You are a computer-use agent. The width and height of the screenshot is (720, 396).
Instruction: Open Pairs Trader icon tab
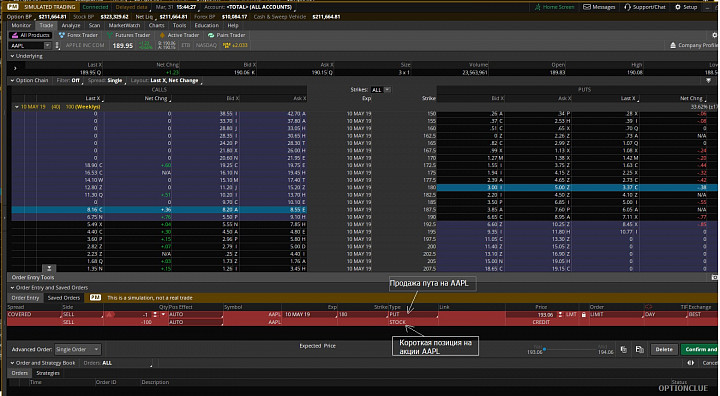pos(211,35)
